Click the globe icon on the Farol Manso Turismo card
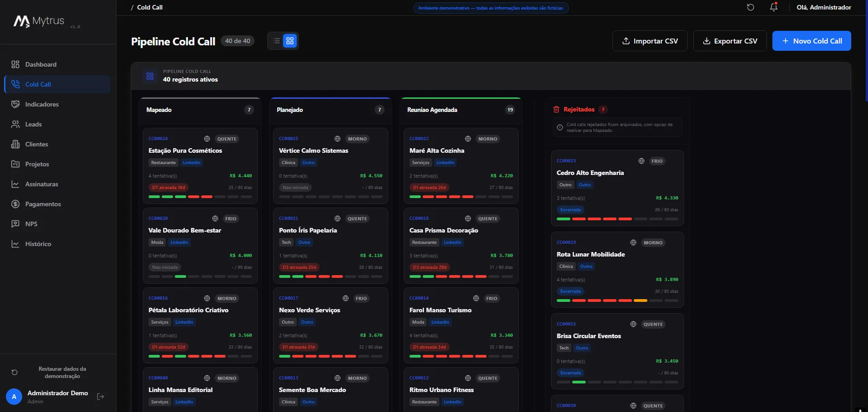Screen dimensions: 868x412 476,298
